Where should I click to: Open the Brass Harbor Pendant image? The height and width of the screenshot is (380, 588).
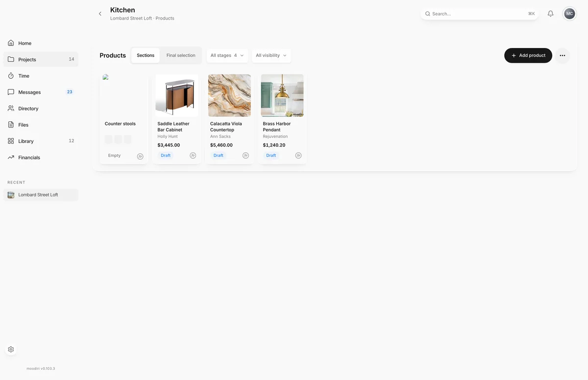282,95
